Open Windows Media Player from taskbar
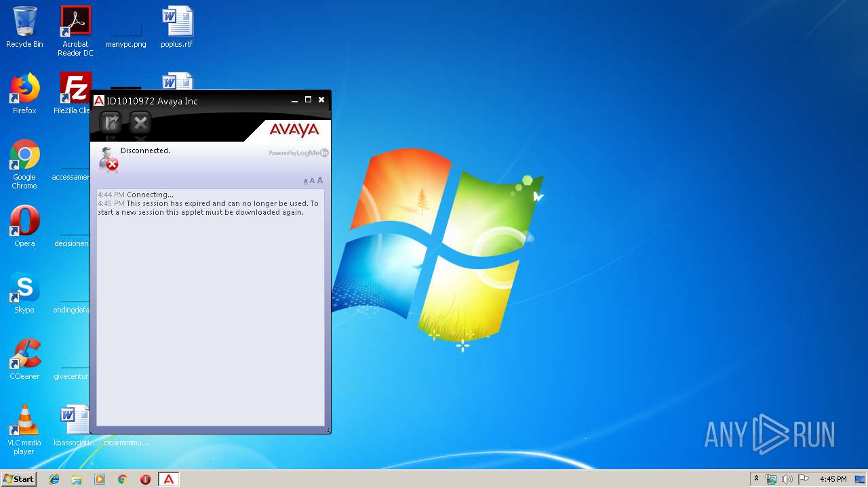This screenshot has height=488, width=868. [x=100, y=479]
